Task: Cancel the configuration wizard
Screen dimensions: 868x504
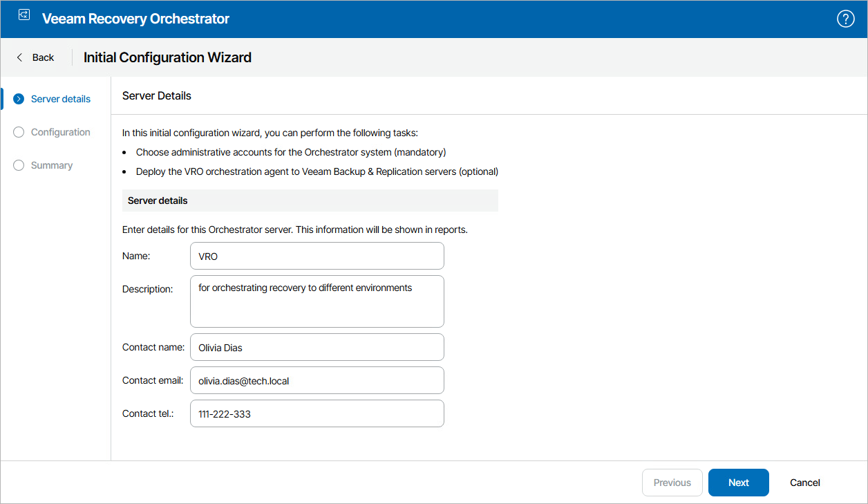Action: tap(805, 483)
